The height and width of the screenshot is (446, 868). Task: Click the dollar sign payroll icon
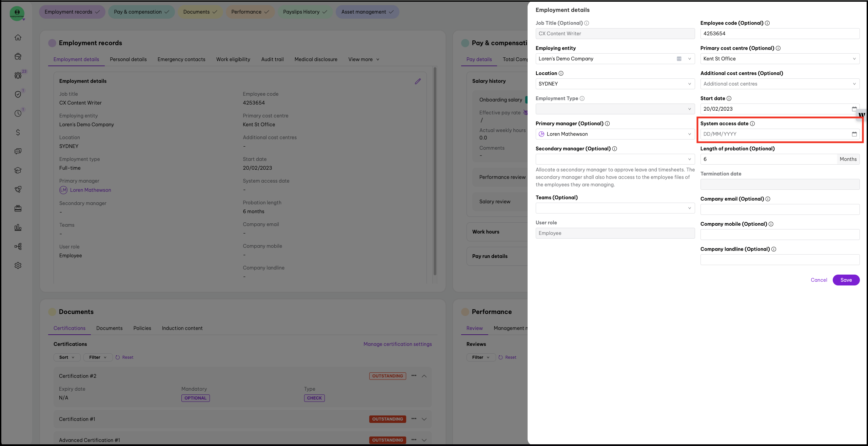point(18,132)
